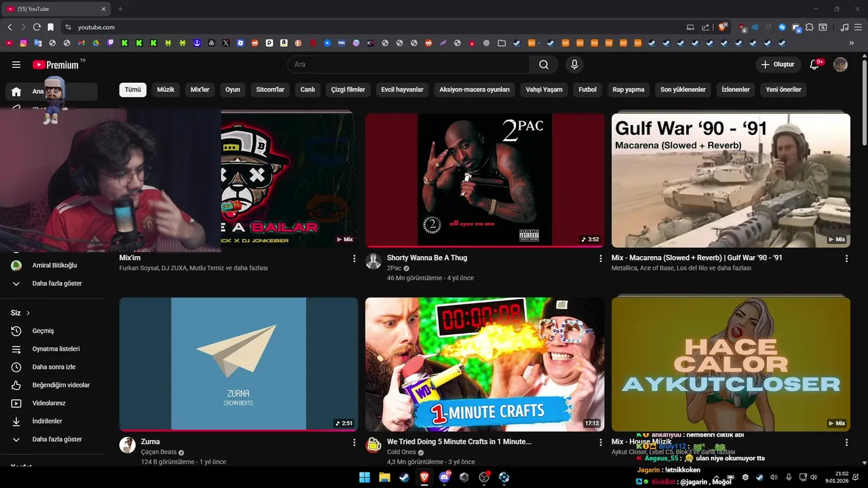Click the YouTube Premium logo
868x488 pixels.
[56, 64]
